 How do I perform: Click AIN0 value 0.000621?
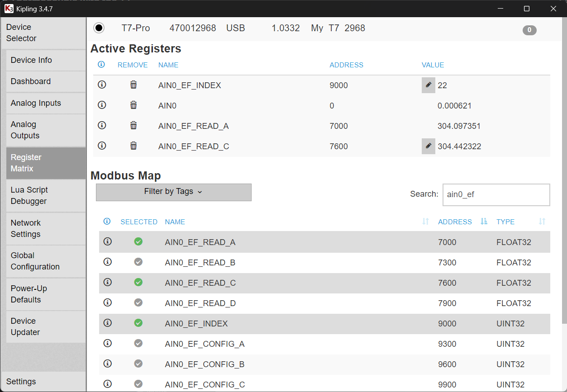click(454, 106)
